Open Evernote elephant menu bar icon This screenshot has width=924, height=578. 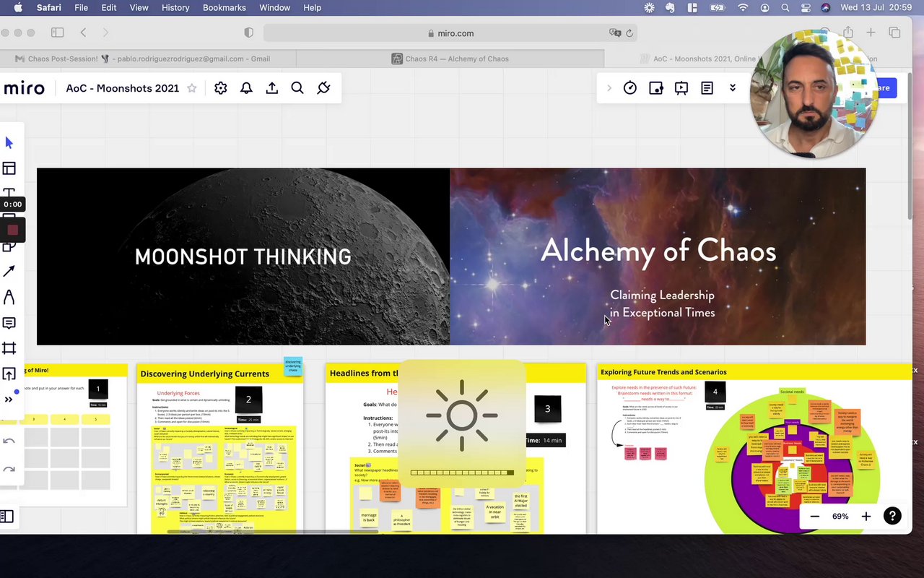(671, 7)
